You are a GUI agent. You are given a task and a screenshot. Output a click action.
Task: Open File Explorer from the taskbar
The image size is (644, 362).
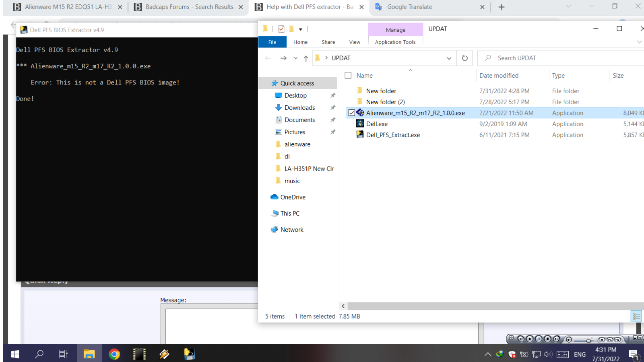pyautogui.click(x=89, y=354)
